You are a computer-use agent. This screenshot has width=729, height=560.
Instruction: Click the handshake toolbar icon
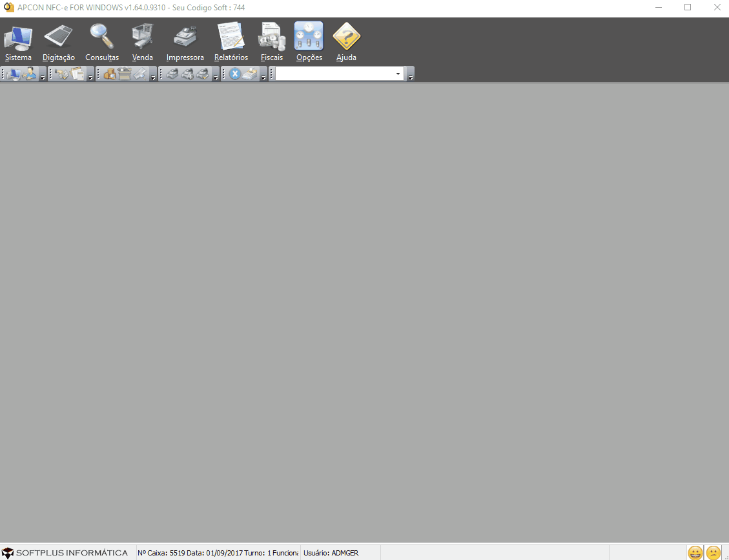[x=61, y=74]
